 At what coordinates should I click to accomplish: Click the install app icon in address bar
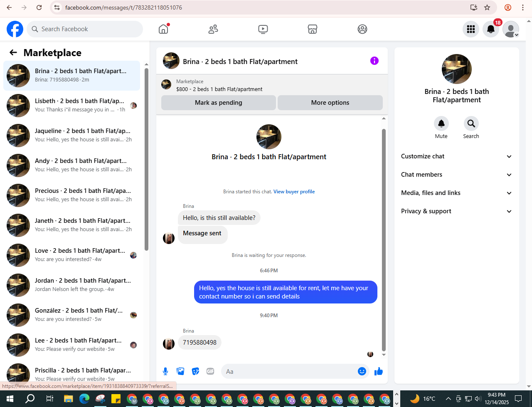click(x=473, y=7)
